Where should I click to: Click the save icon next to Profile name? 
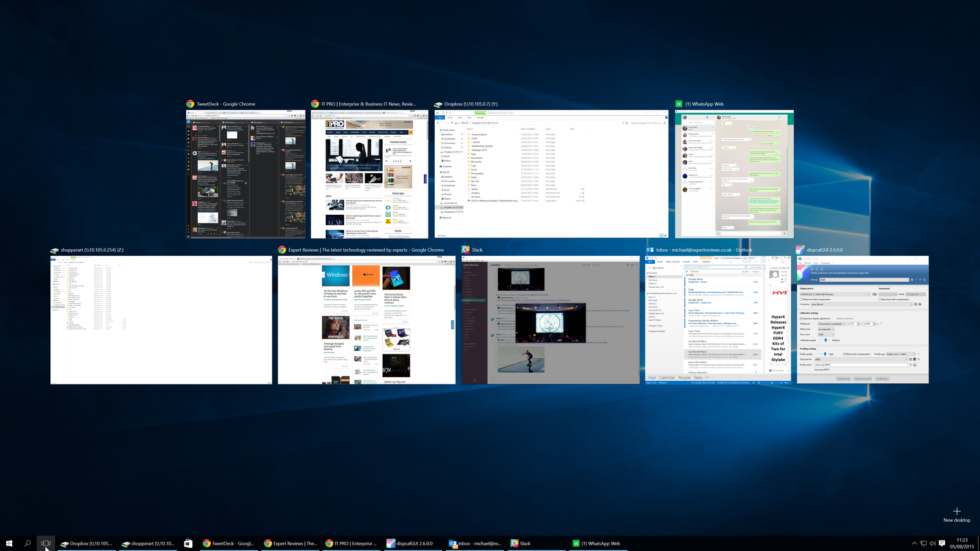(x=915, y=365)
